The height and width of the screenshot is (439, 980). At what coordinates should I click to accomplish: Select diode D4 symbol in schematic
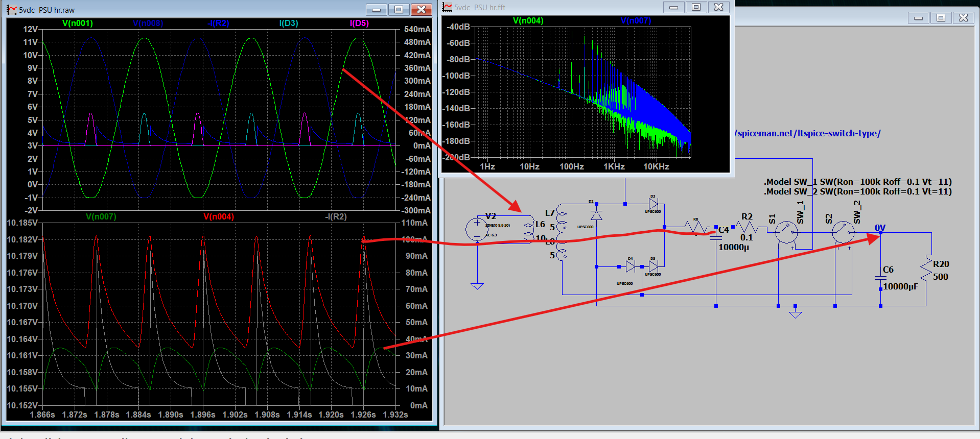(x=631, y=266)
